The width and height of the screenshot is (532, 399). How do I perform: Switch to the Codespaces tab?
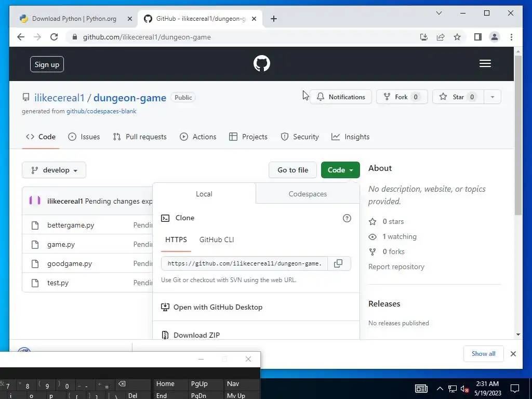[308, 194]
